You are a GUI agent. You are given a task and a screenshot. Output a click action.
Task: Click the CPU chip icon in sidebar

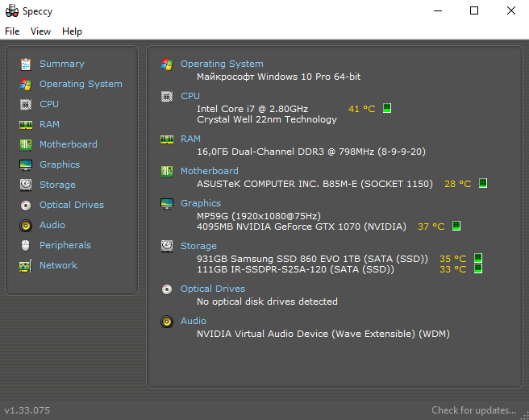pyautogui.click(x=25, y=104)
